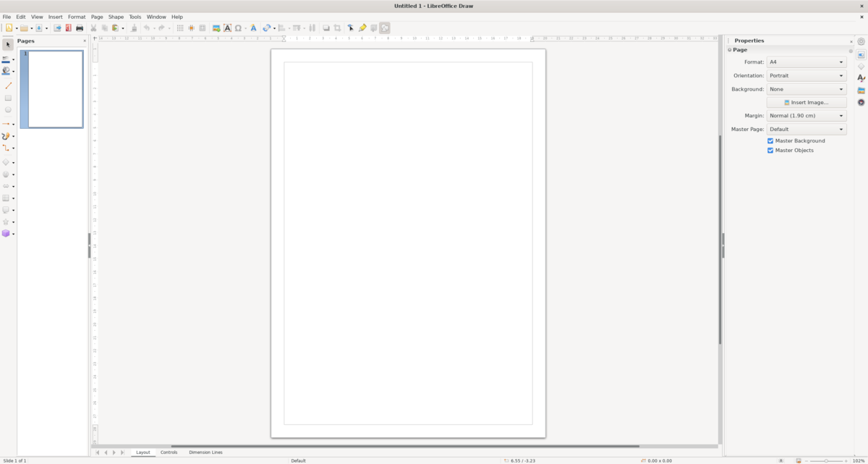Insert special character omega icon

click(x=238, y=28)
